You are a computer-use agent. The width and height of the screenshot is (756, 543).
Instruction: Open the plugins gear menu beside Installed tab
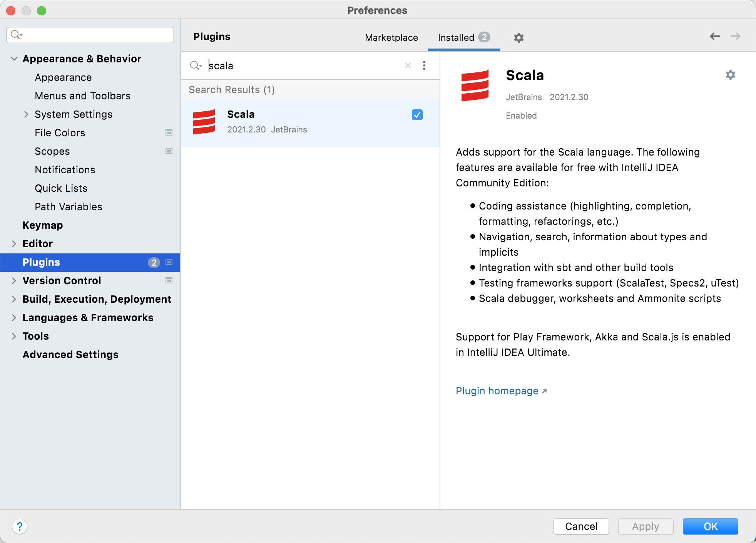518,37
